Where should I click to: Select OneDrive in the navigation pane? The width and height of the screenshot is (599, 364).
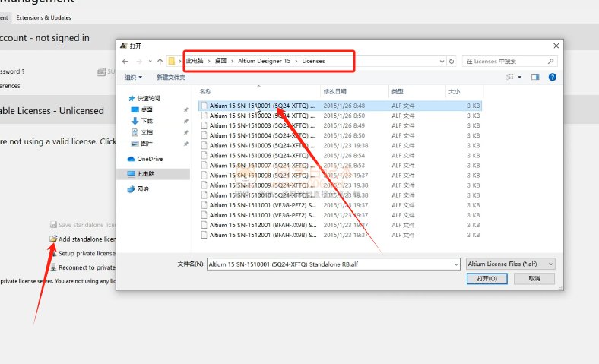pos(145,159)
